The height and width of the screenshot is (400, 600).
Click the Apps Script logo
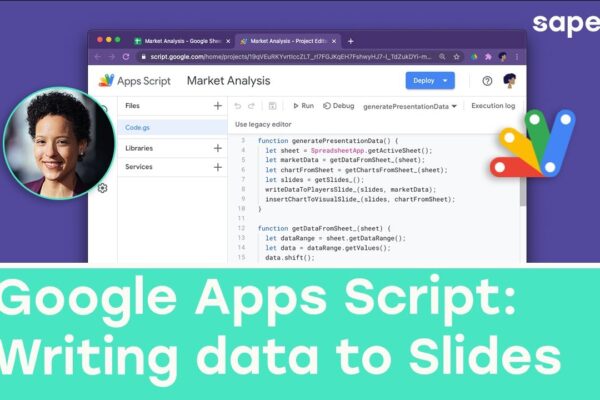click(x=134, y=81)
